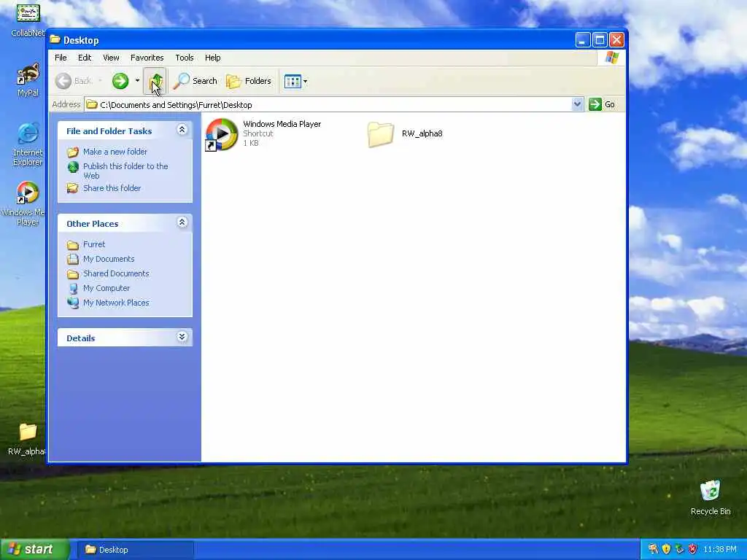
Task: Click the Furret folder icon in Other Places
Action: pyautogui.click(x=73, y=245)
